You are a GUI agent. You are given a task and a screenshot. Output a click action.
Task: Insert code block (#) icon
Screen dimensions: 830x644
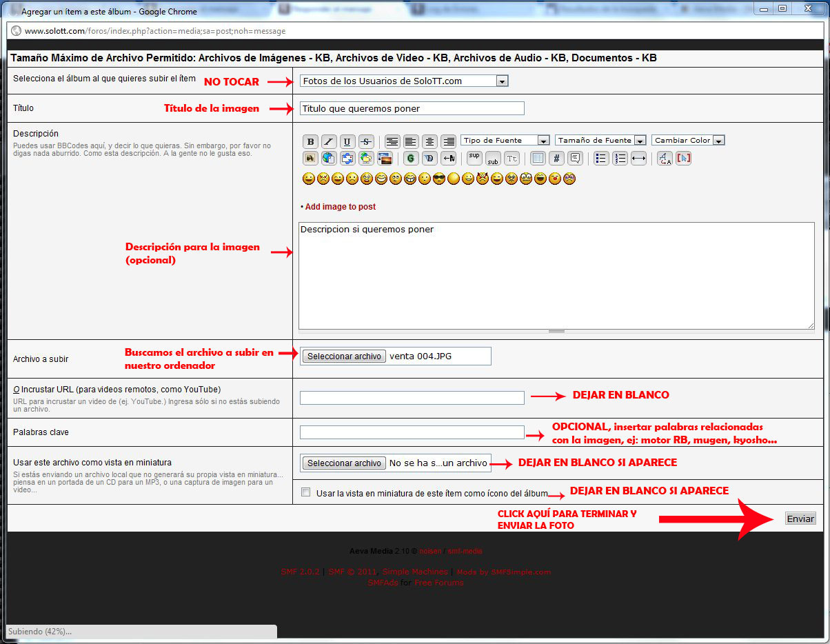point(556,158)
